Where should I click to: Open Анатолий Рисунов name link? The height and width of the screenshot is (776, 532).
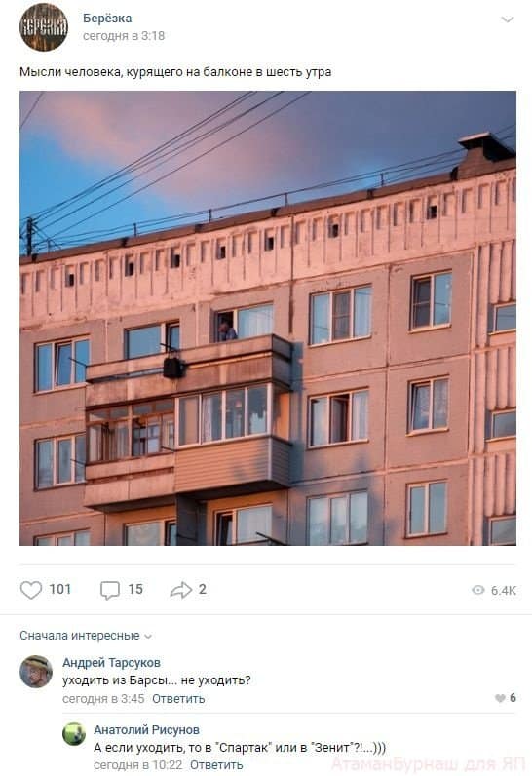coord(146,730)
